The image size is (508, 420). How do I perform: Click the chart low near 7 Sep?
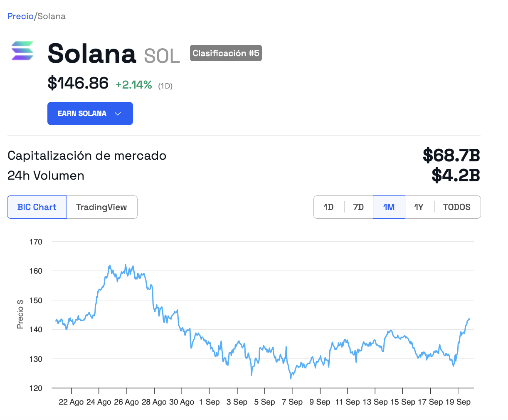pos(291,378)
